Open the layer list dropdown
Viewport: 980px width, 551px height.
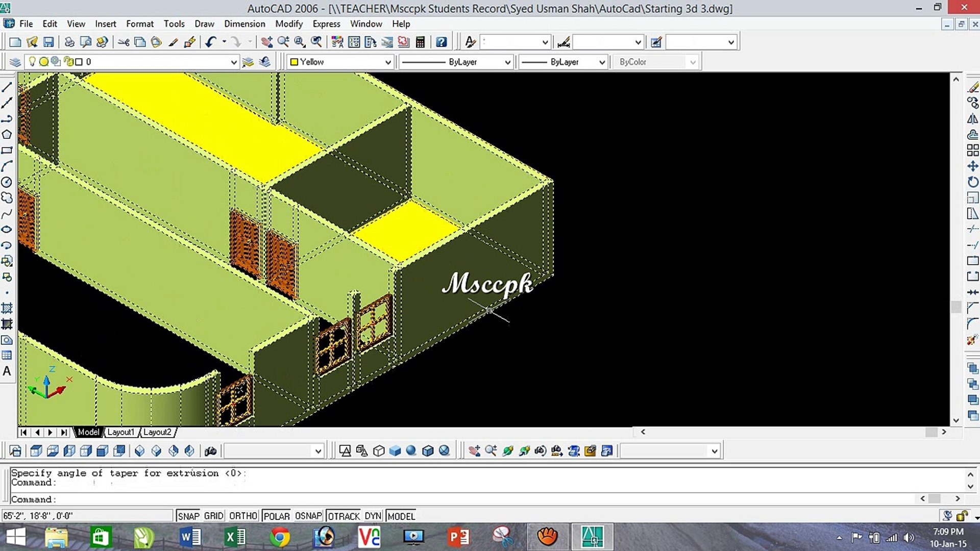pos(233,62)
